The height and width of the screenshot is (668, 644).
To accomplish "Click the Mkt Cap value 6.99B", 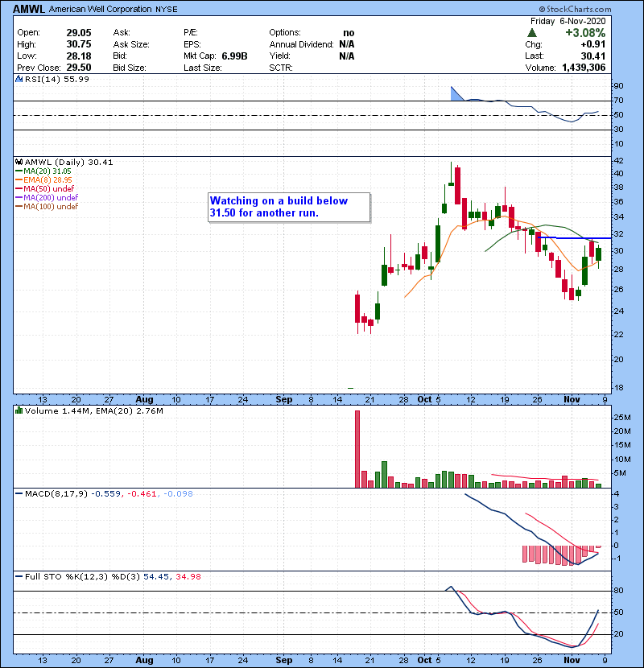I will point(234,56).
